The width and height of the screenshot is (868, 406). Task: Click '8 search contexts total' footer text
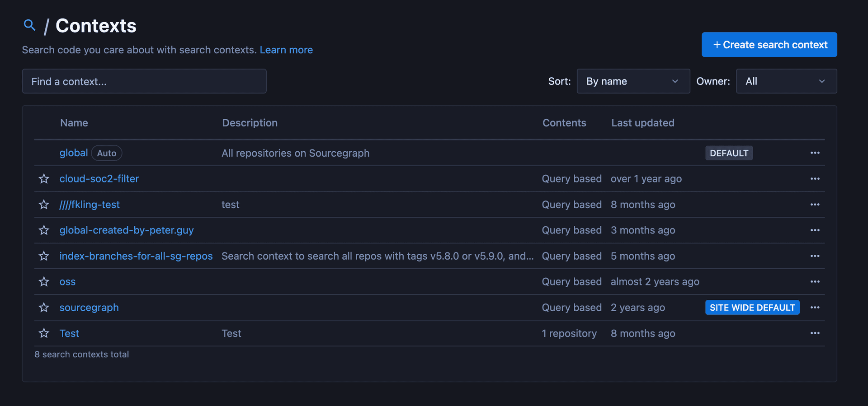point(82,355)
